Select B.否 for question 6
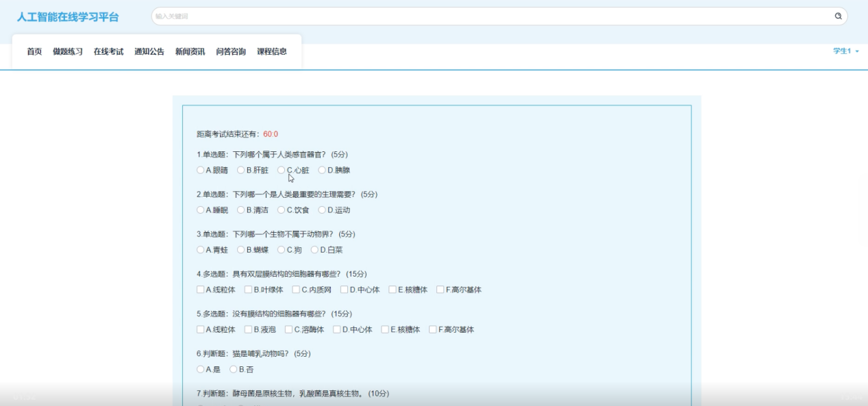The image size is (868, 406). [x=234, y=369]
